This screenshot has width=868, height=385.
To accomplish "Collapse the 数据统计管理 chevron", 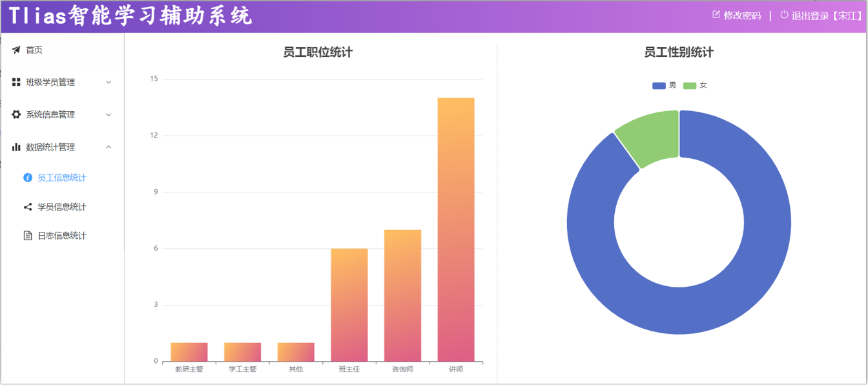I will click(x=108, y=147).
